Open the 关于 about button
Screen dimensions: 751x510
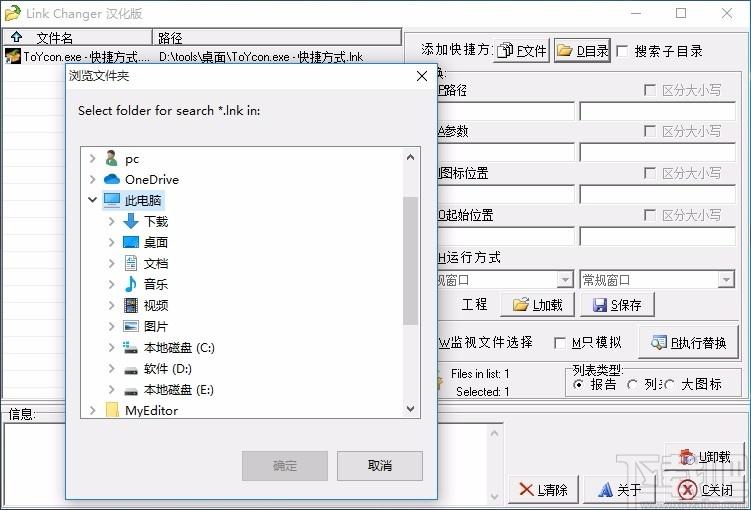tap(619, 489)
